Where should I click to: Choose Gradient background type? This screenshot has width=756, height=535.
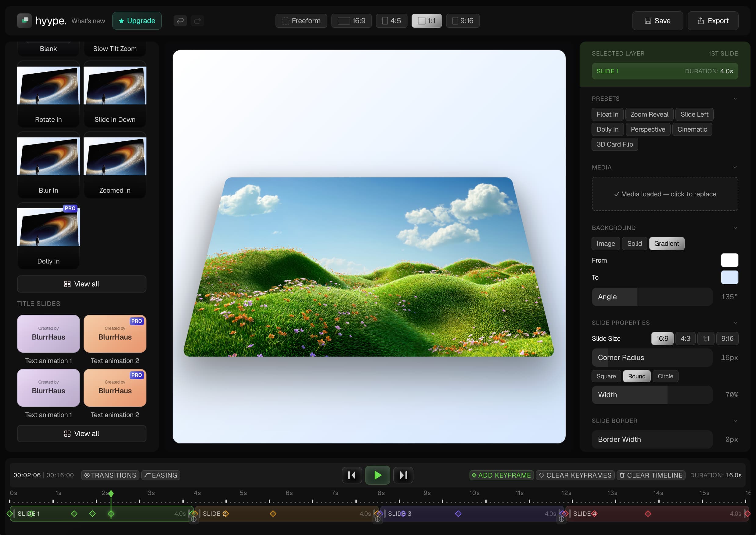point(666,243)
